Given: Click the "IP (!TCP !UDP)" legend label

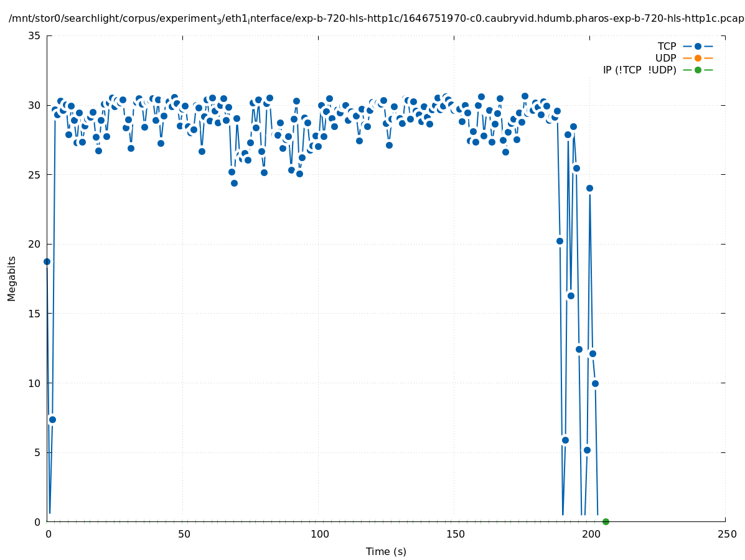Looking at the screenshot, I should tap(639, 70).
